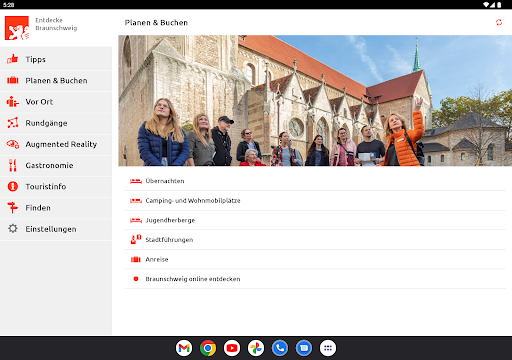Image resolution: width=512 pixels, height=360 pixels.
Task: Open Stadtführungen list item
Action: pyautogui.click(x=315, y=240)
